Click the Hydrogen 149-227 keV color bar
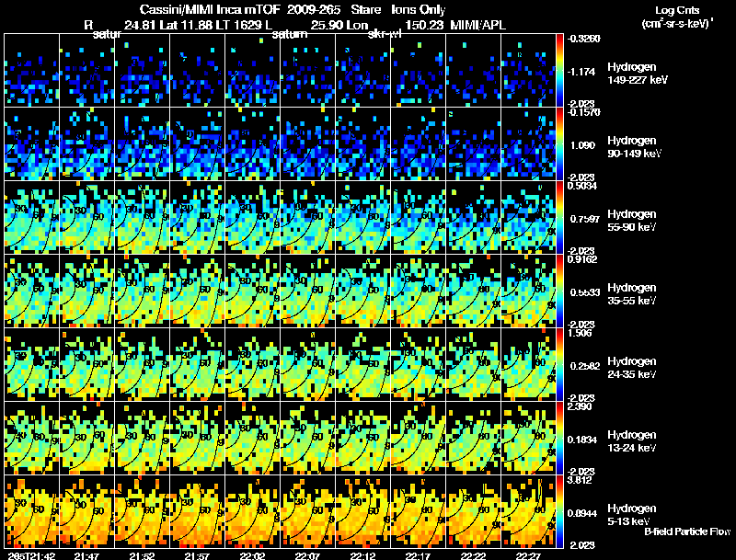The image size is (736, 560). tap(559, 71)
